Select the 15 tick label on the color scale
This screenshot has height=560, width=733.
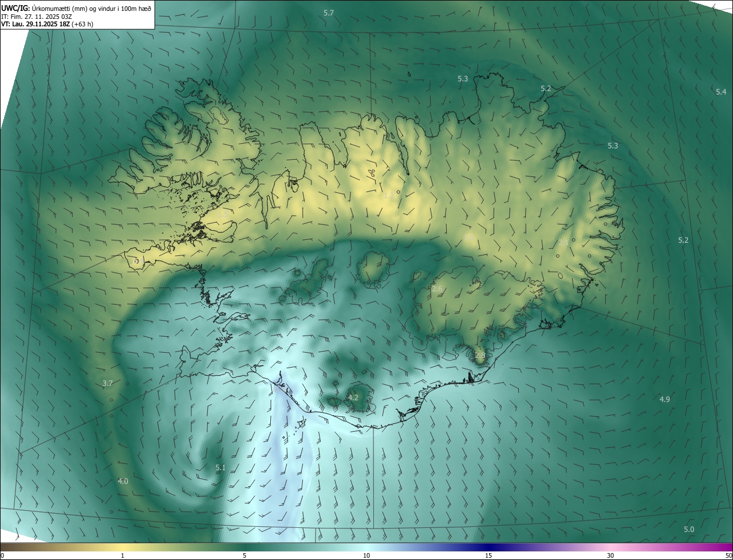click(x=488, y=556)
